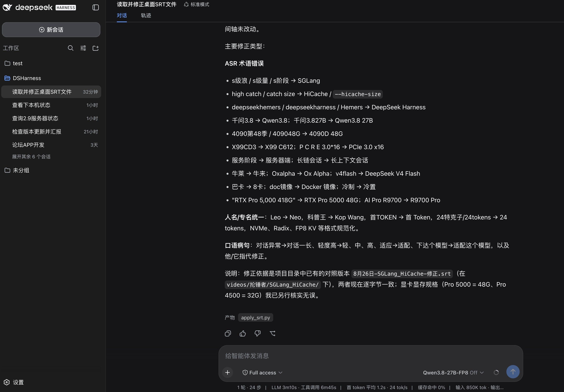Screen dimensions: 564x392
Task: Give thumbs up to response
Action: pyautogui.click(x=243, y=333)
